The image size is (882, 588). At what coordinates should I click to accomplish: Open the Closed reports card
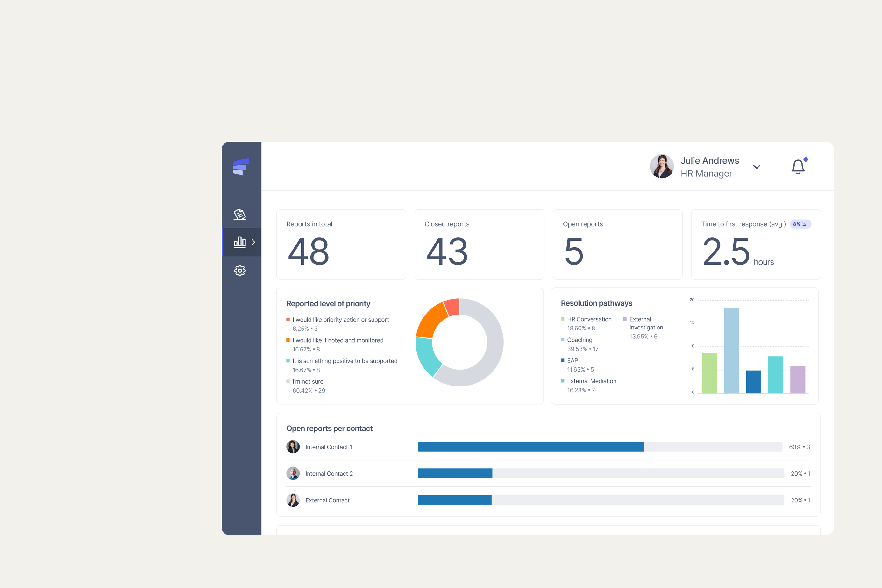point(479,244)
